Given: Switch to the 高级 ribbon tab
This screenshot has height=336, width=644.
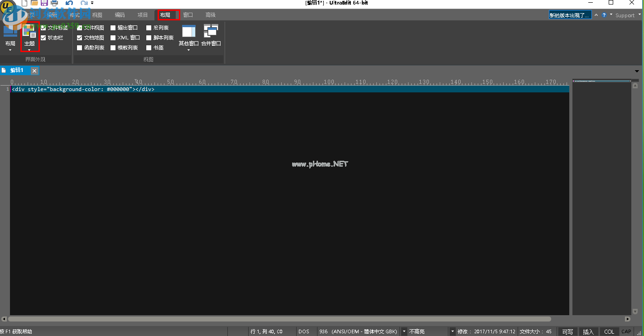Looking at the screenshot, I should [211, 15].
